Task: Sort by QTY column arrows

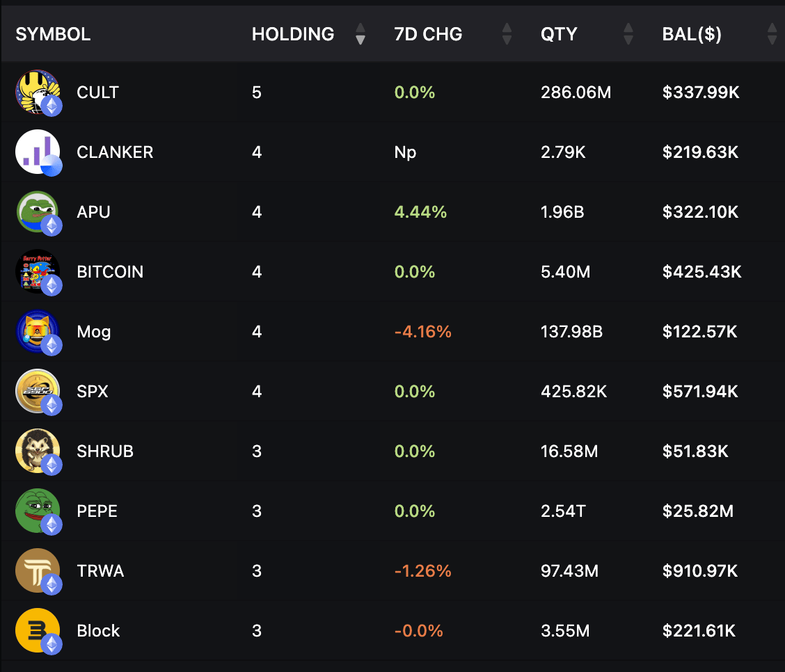Action: click(x=628, y=34)
